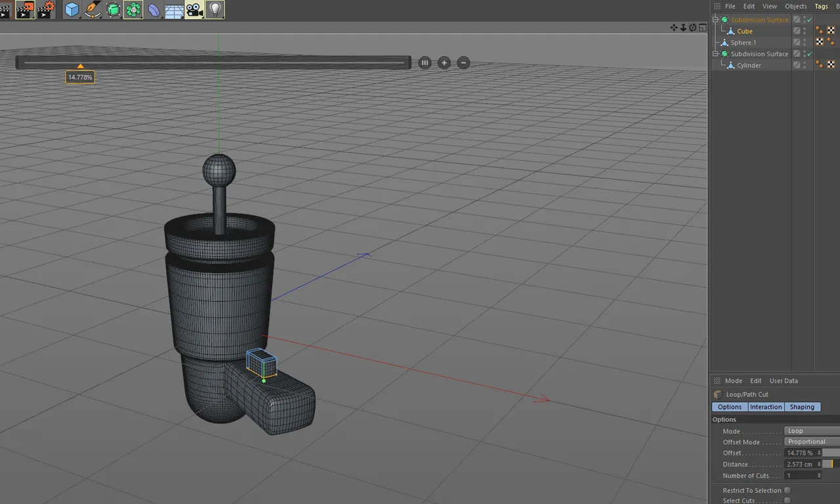This screenshot has width=840, height=504.
Task: Switch to the Interaction tab
Action: click(766, 407)
